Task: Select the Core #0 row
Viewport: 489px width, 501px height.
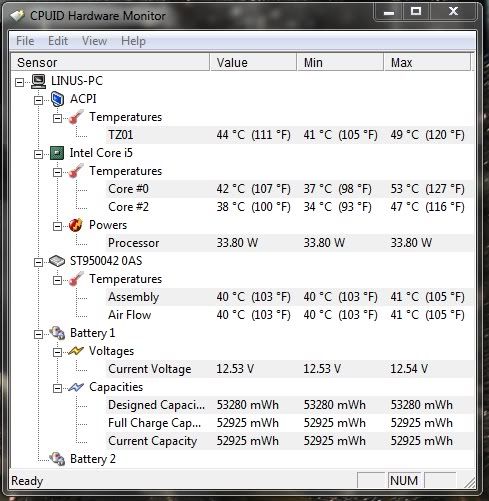Action: (290, 189)
